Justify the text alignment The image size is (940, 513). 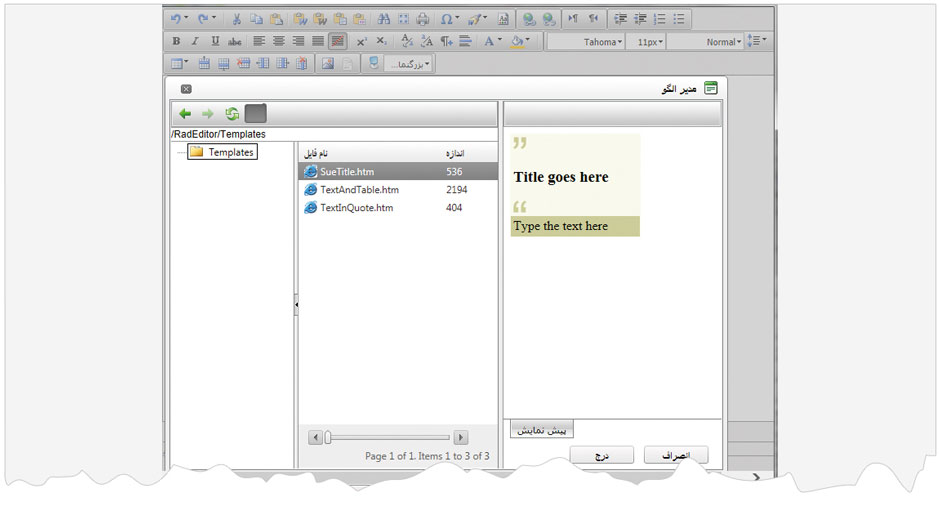coord(318,41)
